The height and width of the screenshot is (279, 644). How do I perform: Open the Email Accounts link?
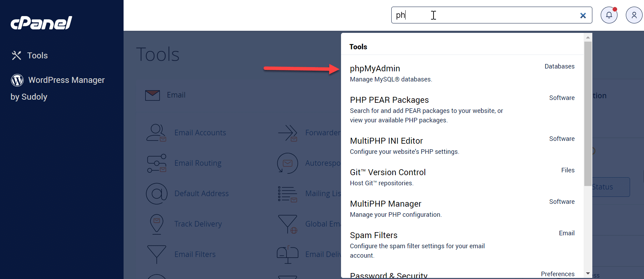click(200, 133)
